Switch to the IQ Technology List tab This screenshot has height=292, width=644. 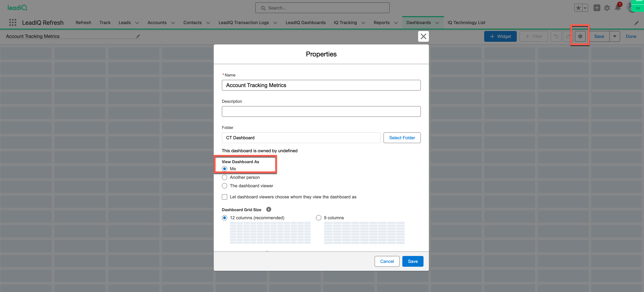tap(466, 23)
